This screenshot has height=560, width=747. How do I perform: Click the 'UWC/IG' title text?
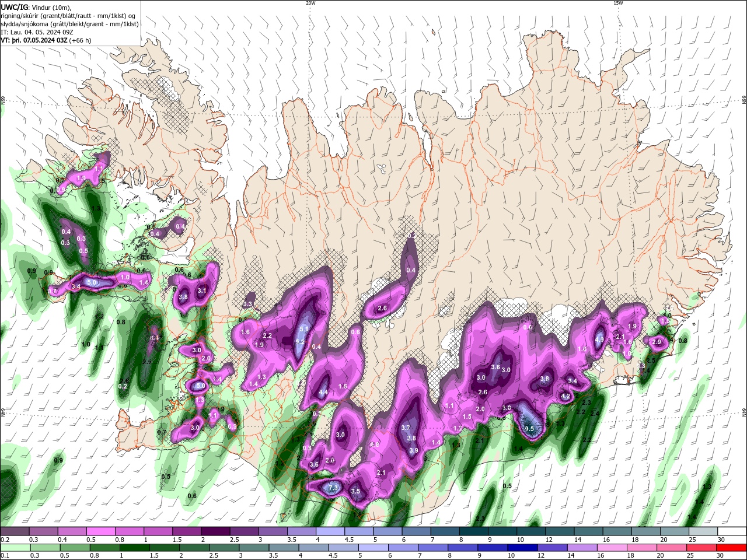(x=15, y=7)
